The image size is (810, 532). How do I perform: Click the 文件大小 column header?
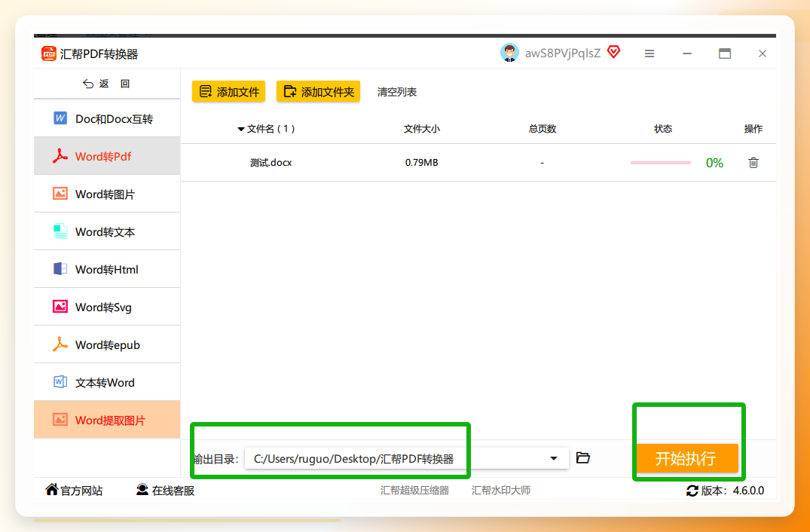pyautogui.click(x=422, y=129)
